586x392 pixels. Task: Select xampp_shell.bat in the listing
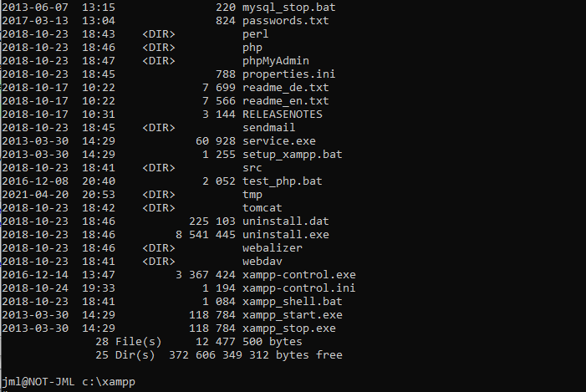point(293,302)
